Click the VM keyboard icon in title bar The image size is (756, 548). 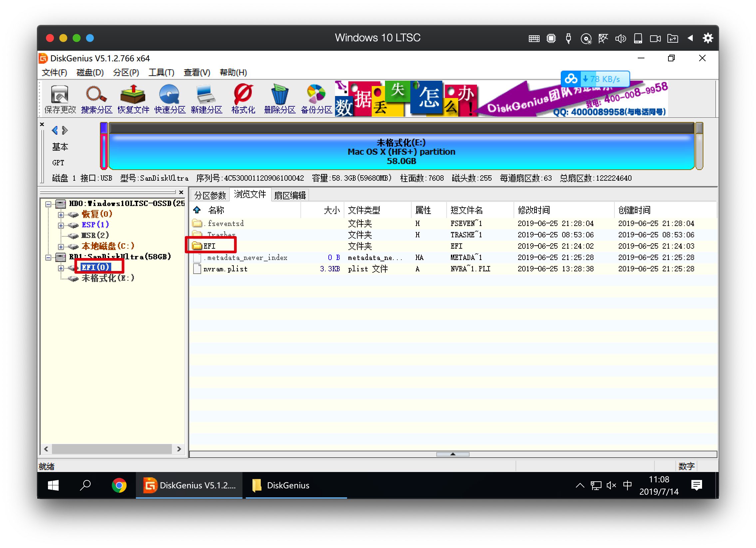point(534,39)
